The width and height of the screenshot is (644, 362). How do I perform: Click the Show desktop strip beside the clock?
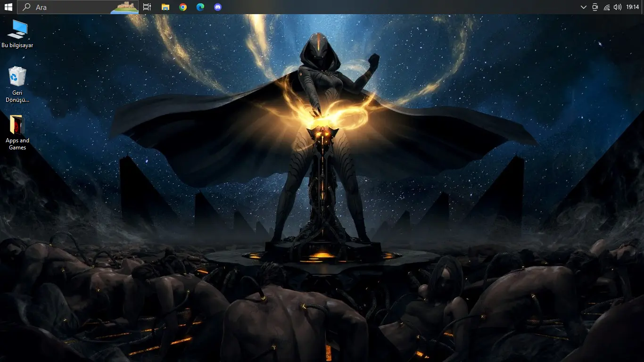(x=643, y=7)
